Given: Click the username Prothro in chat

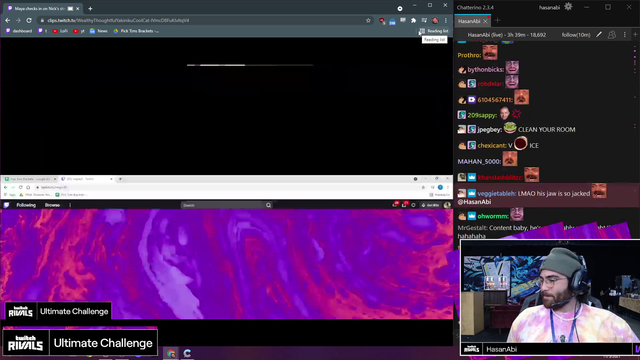Looking at the screenshot, I should (469, 55).
